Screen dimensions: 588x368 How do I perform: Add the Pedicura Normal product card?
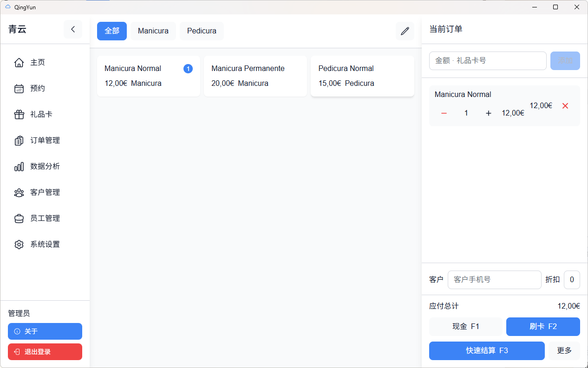(x=362, y=76)
